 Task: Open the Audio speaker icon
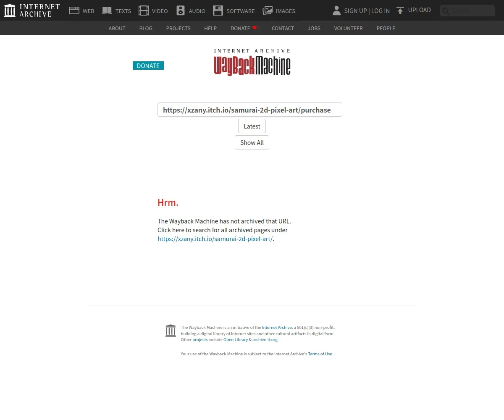[x=181, y=10]
